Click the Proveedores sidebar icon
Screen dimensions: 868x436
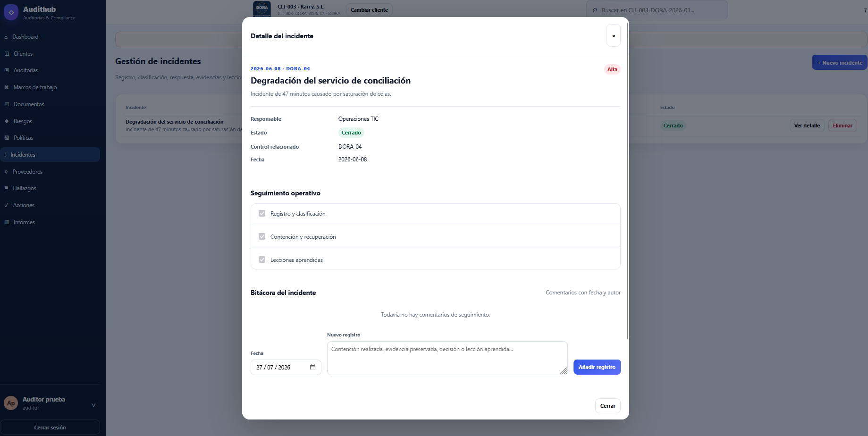6,172
